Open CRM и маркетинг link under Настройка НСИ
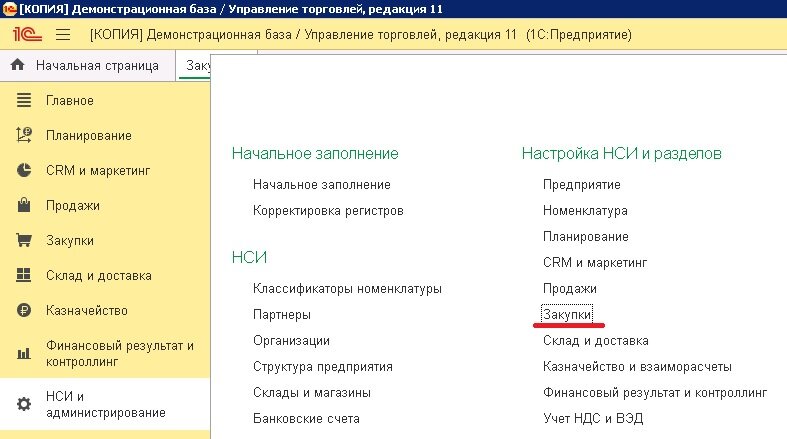The image size is (787, 439). 595,262
